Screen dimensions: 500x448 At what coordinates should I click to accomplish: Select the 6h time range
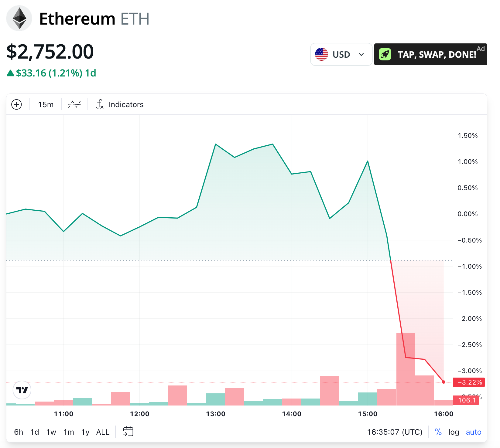pyautogui.click(x=19, y=432)
